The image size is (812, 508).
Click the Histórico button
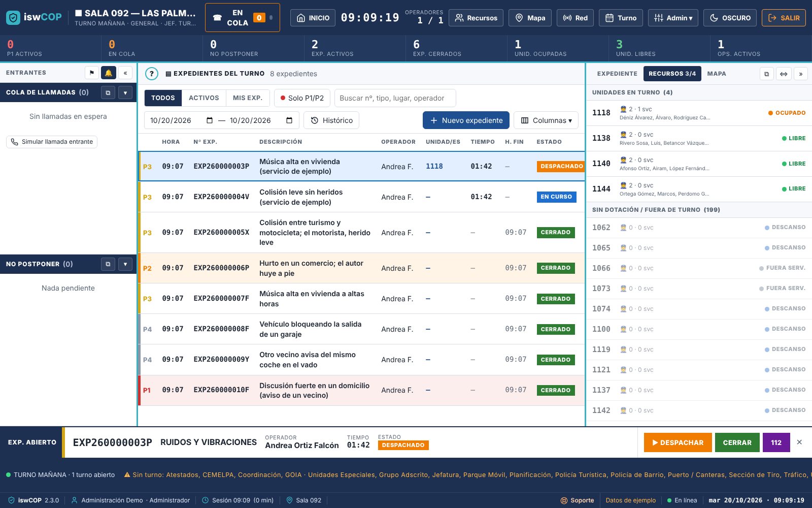point(331,120)
